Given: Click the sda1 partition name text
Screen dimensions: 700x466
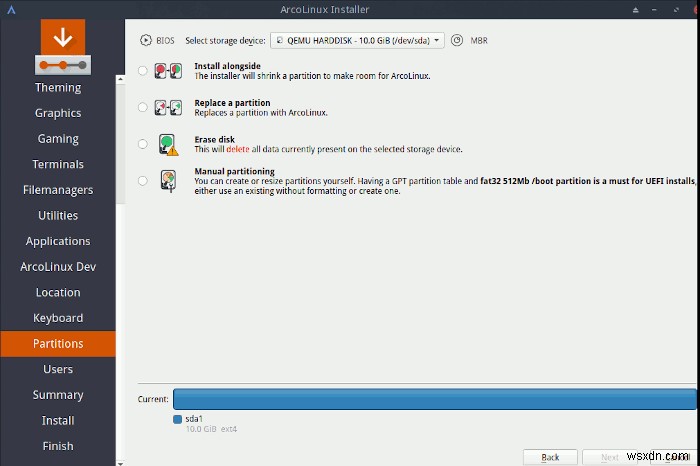Looking at the screenshot, I should click(194, 419).
